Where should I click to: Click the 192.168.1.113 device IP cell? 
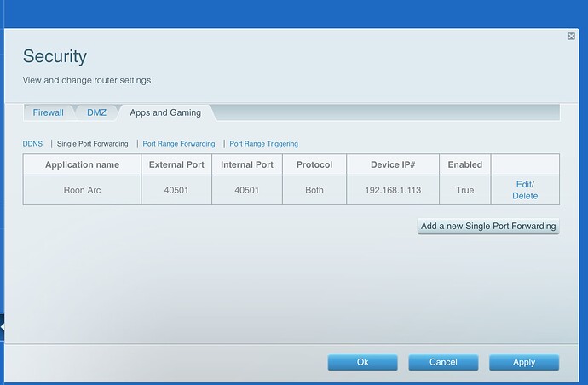point(393,190)
